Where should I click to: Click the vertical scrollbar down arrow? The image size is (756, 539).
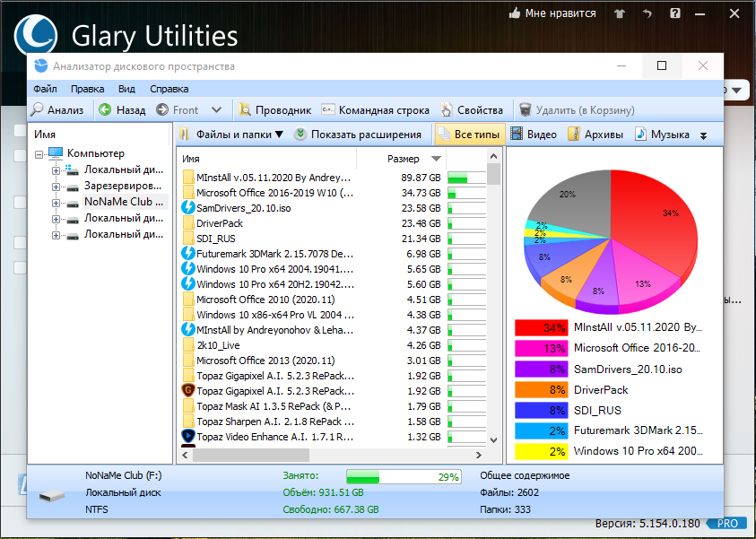click(493, 439)
